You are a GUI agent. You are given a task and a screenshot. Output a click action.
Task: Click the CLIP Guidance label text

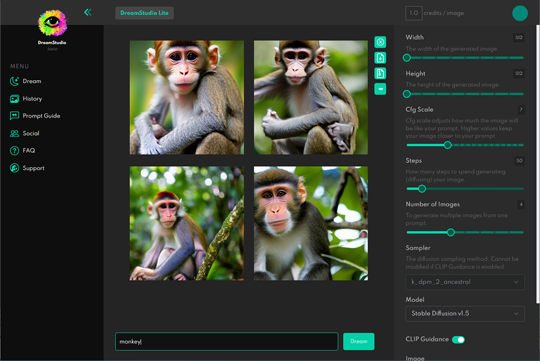coord(427,339)
